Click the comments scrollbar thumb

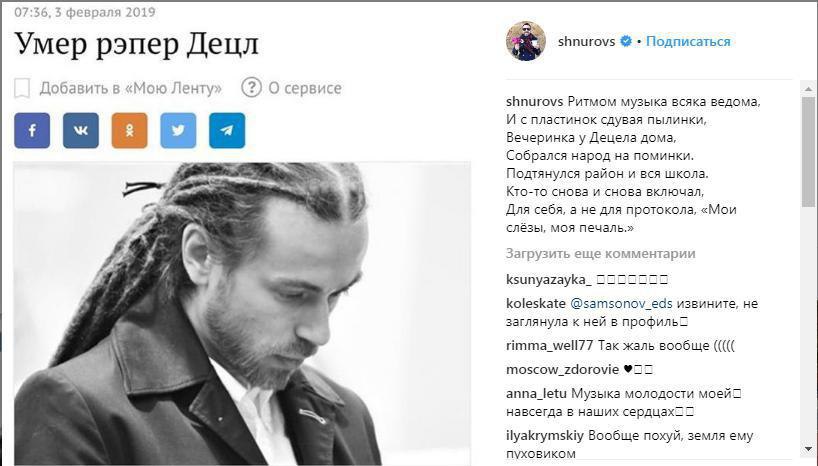(x=808, y=151)
